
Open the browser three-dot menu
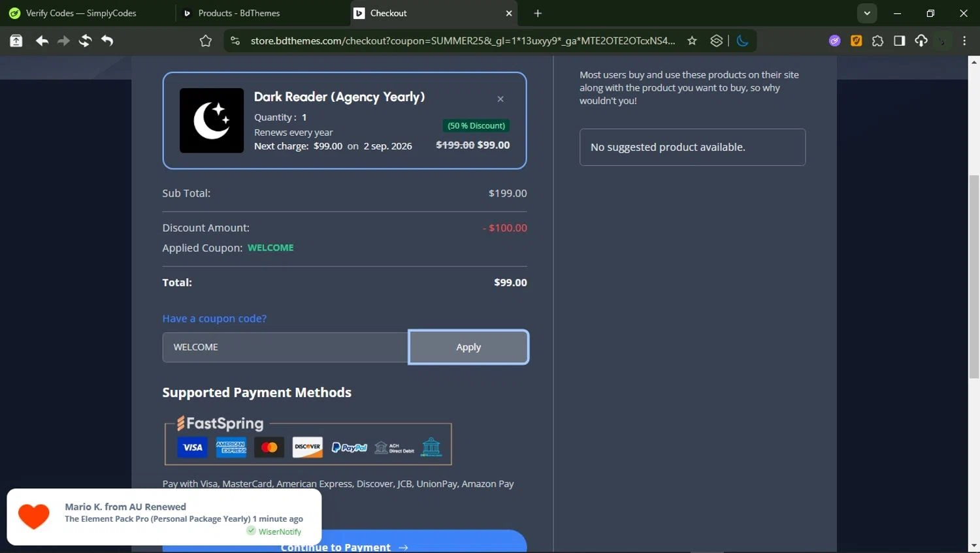(x=964, y=41)
